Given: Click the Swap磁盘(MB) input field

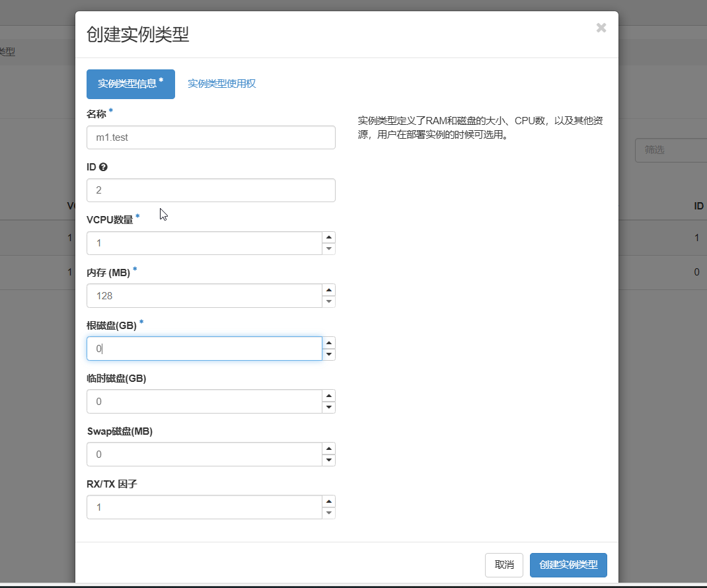Looking at the screenshot, I should [204, 454].
